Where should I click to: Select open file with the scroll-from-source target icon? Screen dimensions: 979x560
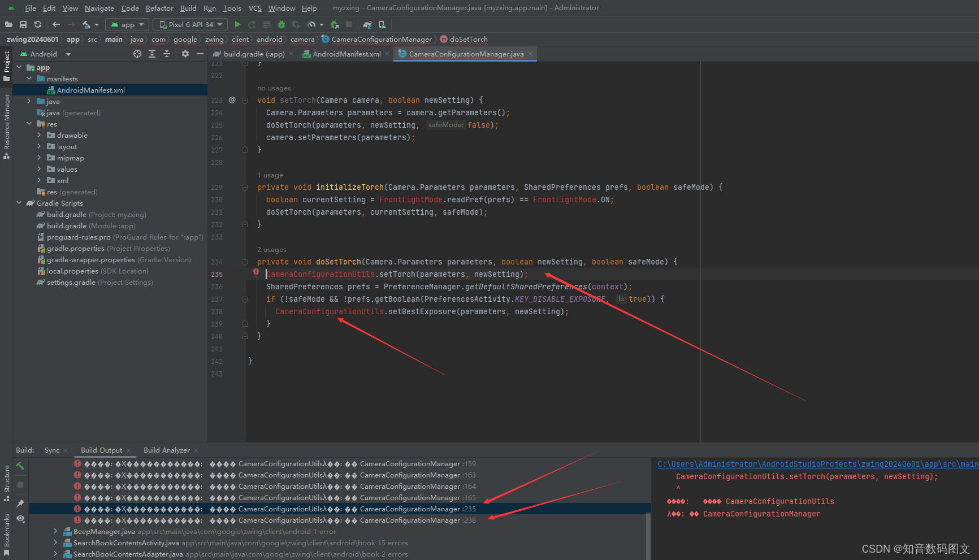coord(137,54)
